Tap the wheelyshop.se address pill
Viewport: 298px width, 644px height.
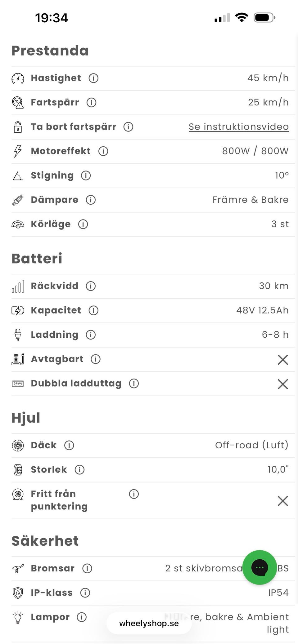pyautogui.click(x=149, y=623)
